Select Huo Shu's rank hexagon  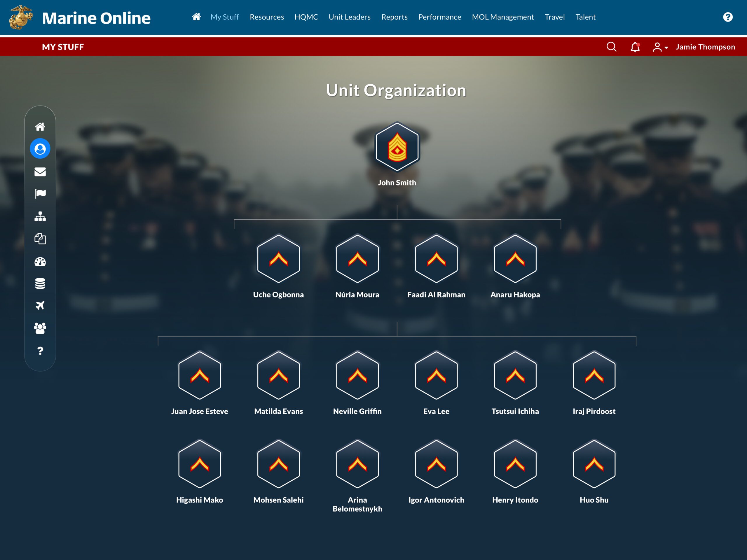click(594, 464)
